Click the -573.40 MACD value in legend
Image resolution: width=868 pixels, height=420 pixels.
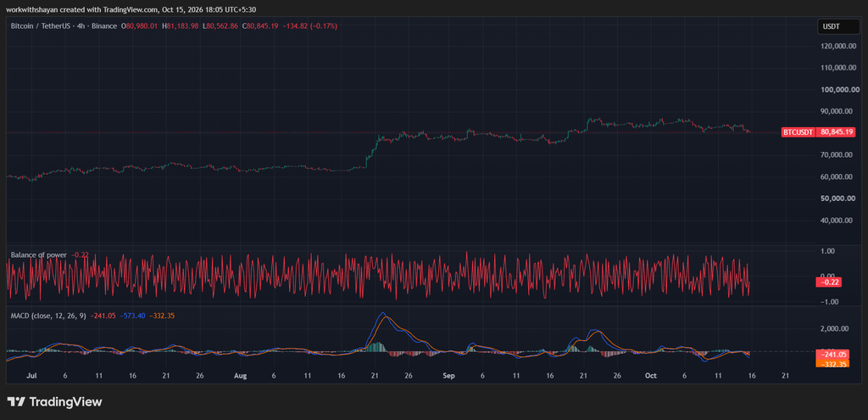pyautogui.click(x=133, y=316)
